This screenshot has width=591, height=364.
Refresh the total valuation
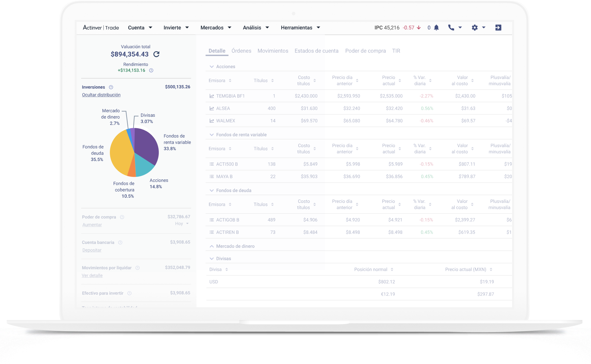pos(157,54)
